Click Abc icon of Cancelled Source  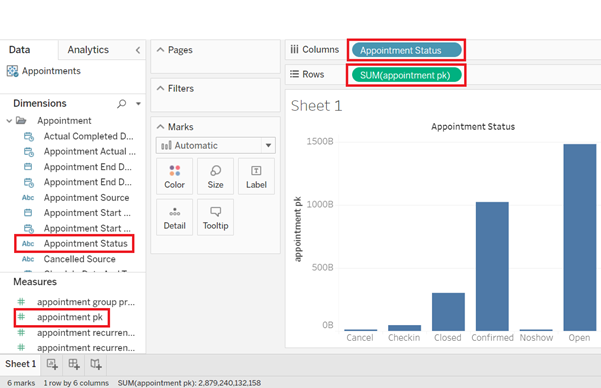28,259
